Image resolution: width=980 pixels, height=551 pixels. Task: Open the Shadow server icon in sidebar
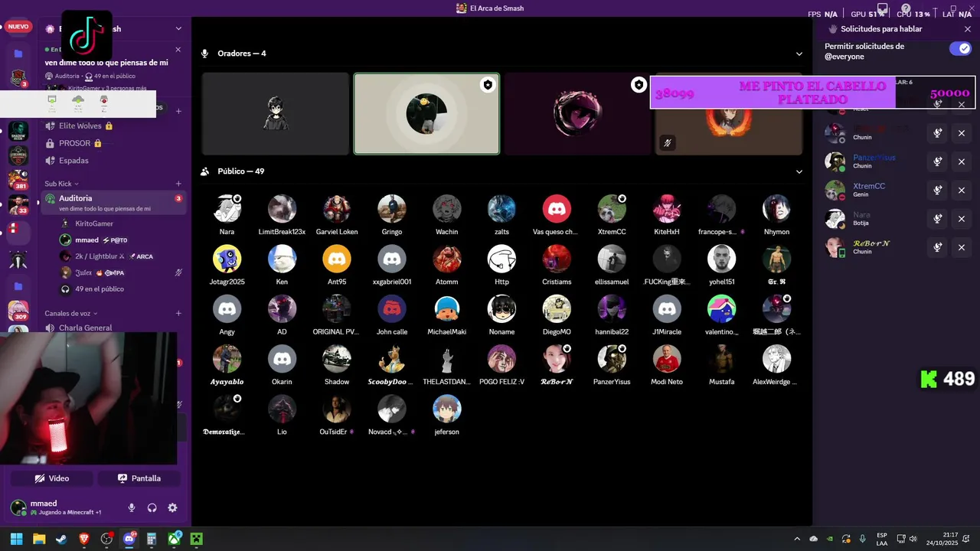pos(18,130)
